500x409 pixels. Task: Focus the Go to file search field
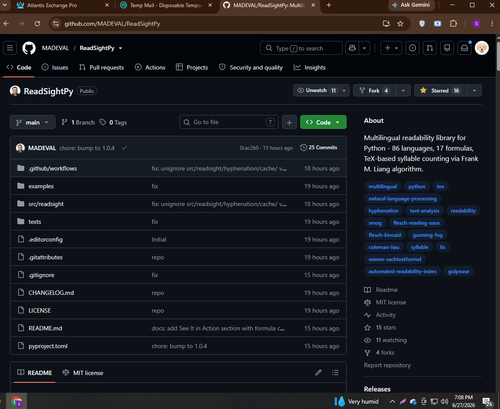[229, 122]
